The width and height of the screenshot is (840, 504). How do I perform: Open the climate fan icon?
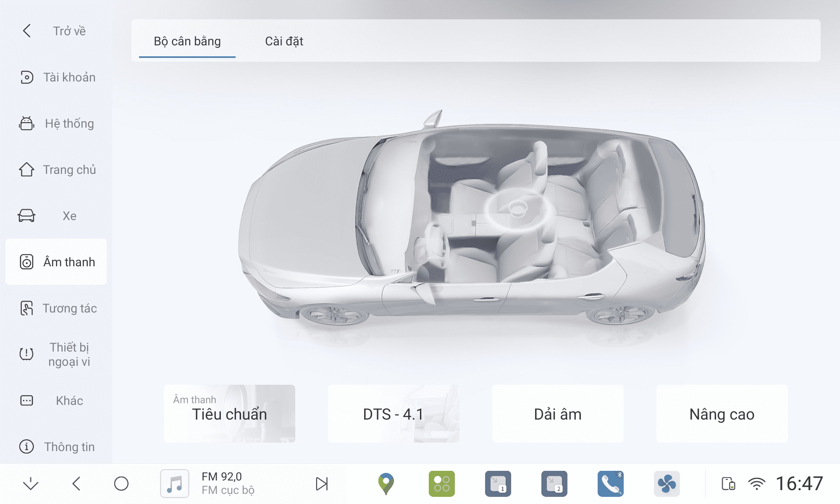coord(667,484)
